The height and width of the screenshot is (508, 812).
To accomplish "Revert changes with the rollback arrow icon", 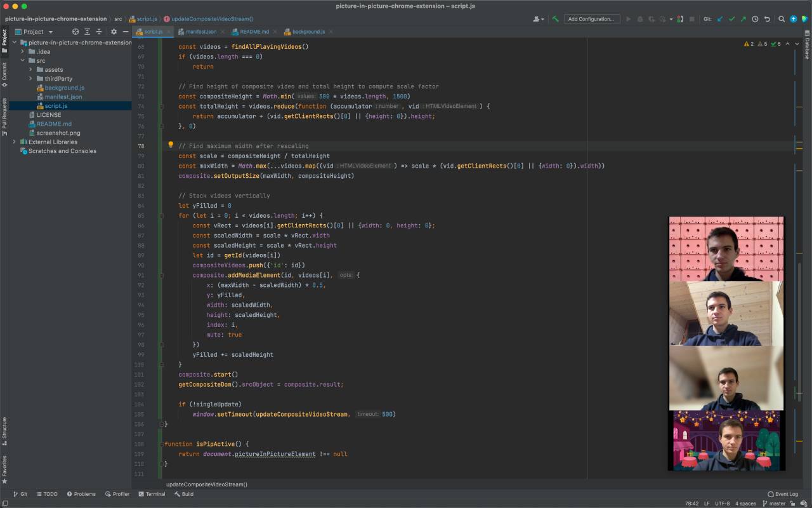I will tap(768, 19).
